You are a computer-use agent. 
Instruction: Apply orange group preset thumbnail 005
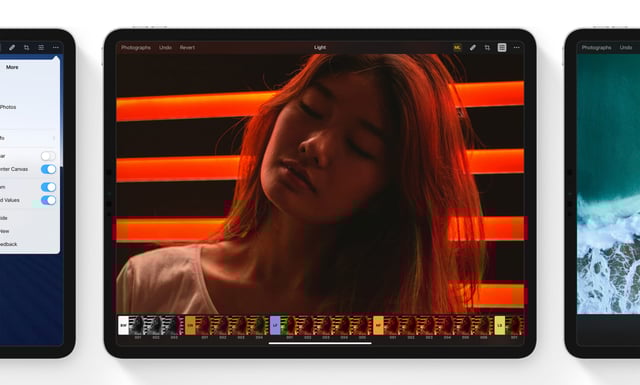[465, 325]
